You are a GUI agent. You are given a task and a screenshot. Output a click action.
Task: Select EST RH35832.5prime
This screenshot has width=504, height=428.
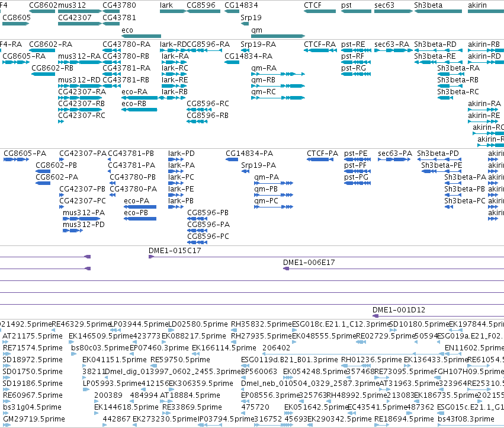pyautogui.click(x=261, y=324)
